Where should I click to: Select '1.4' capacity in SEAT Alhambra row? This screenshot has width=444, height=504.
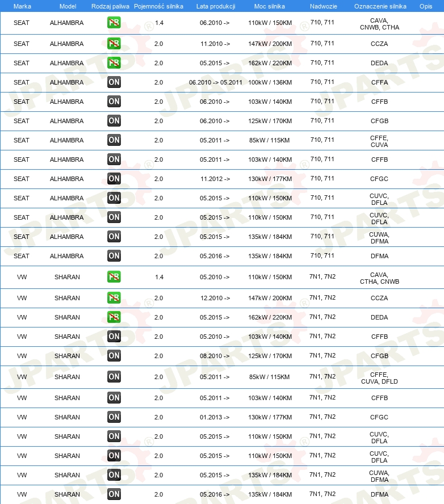click(x=159, y=23)
